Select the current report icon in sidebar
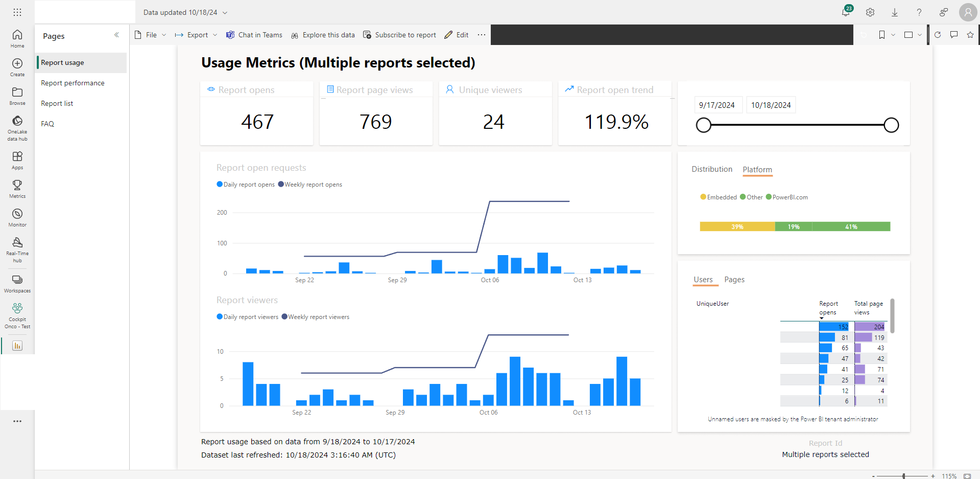Screen dimensions: 980x479 17,346
